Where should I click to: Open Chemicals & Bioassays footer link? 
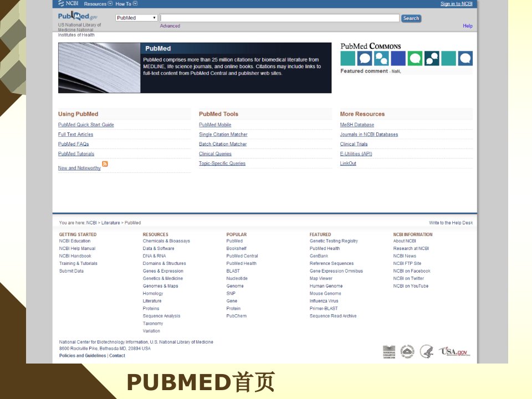(x=166, y=241)
